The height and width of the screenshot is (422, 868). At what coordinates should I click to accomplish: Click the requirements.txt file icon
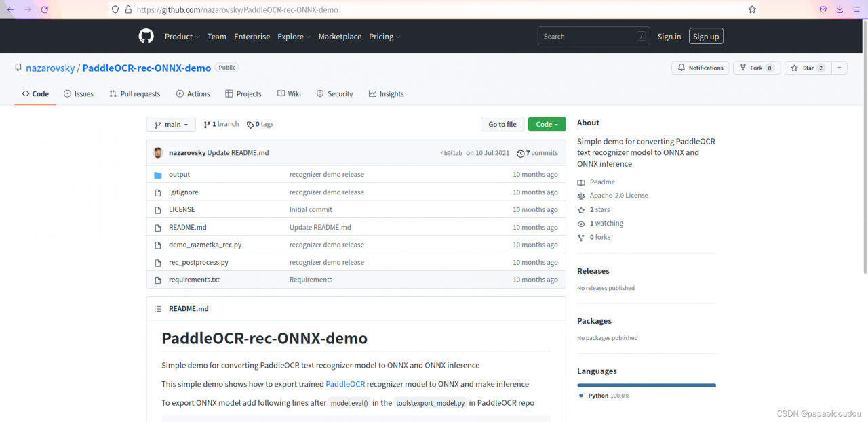pyautogui.click(x=158, y=280)
